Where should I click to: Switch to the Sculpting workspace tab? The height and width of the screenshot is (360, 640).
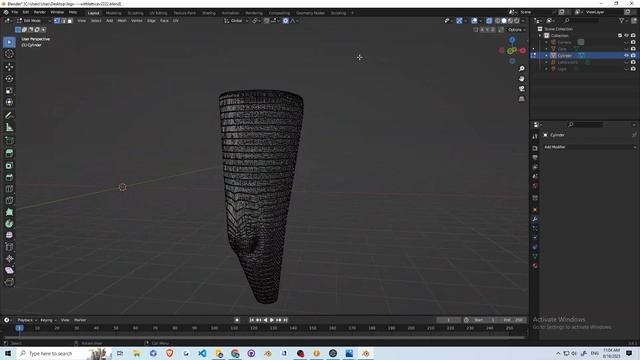pos(135,13)
